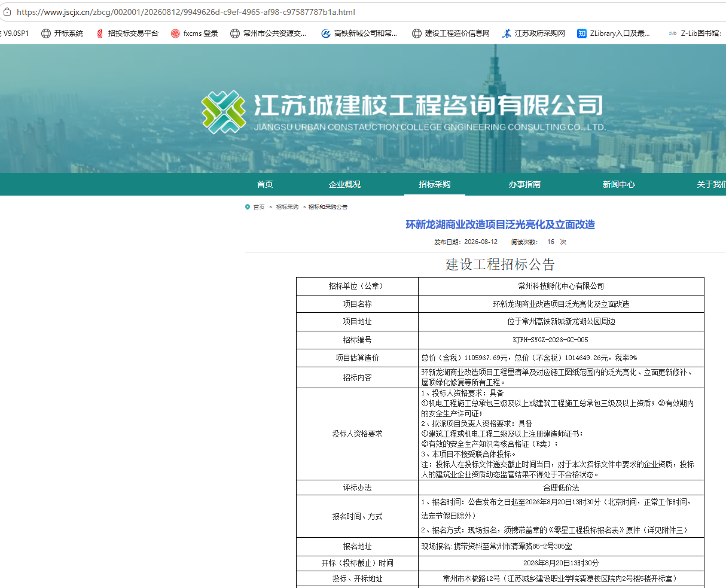The height and width of the screenshot is (588, 726).
Task: Click the 报名地址 label cell
Action: tap(357, 546)
